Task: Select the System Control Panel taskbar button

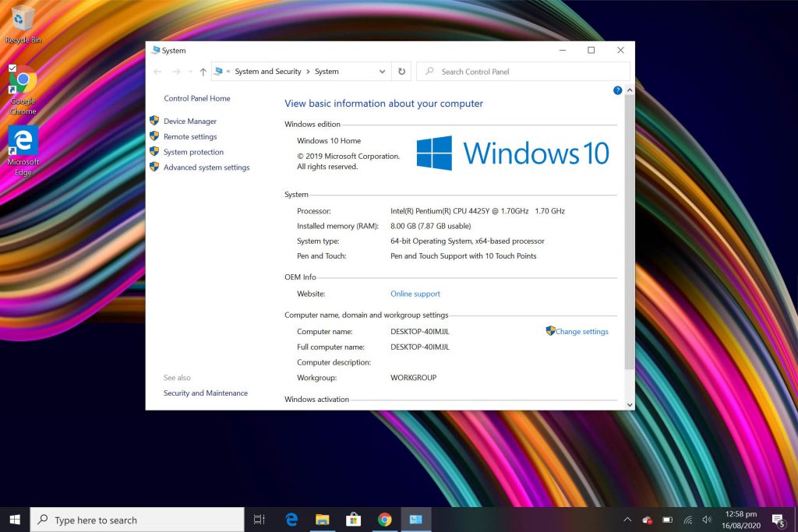Action: pos(416,520)
